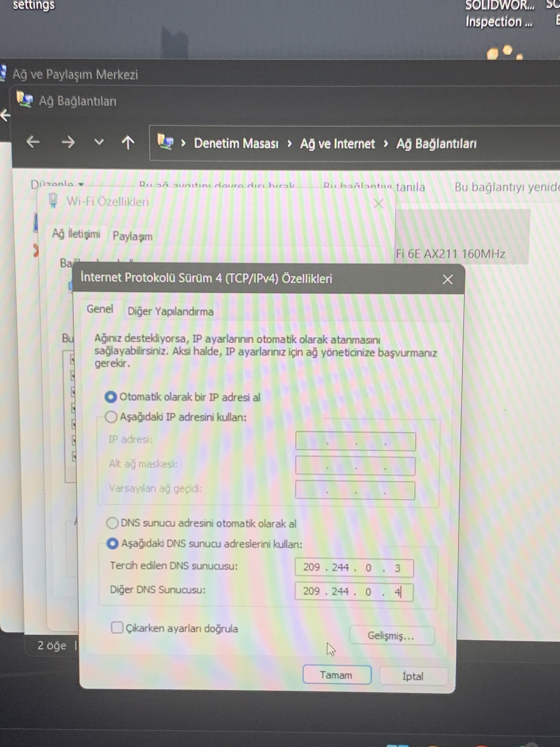Select DNS sunucu adresini otomatik olarak al
This screenshot has width=560, height=747.
pyautogui.click(x=112, y=523)
